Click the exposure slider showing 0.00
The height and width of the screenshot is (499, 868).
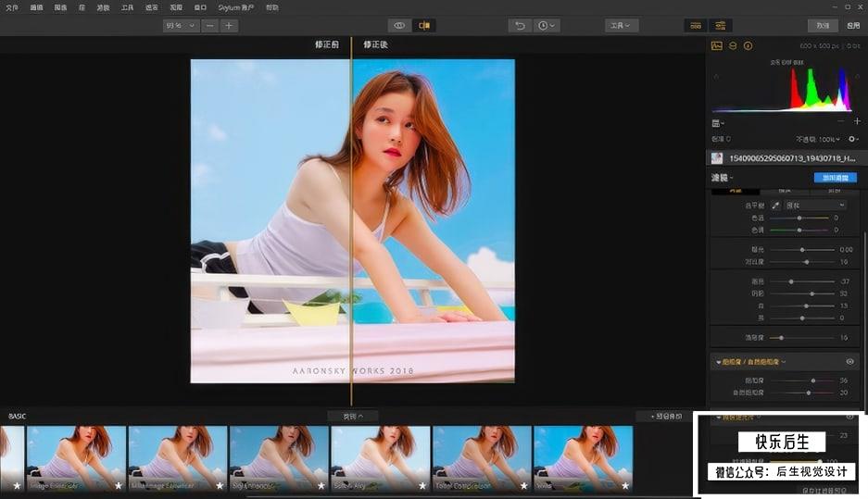coord(802,250)
